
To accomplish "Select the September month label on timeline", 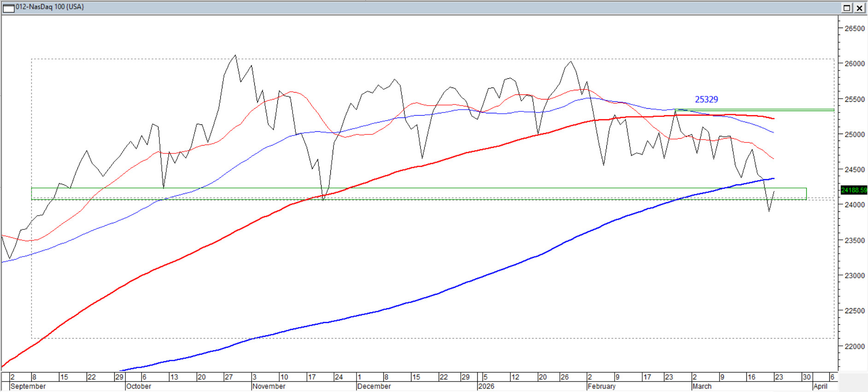I will pyautogui.click(x=28, y=386).
